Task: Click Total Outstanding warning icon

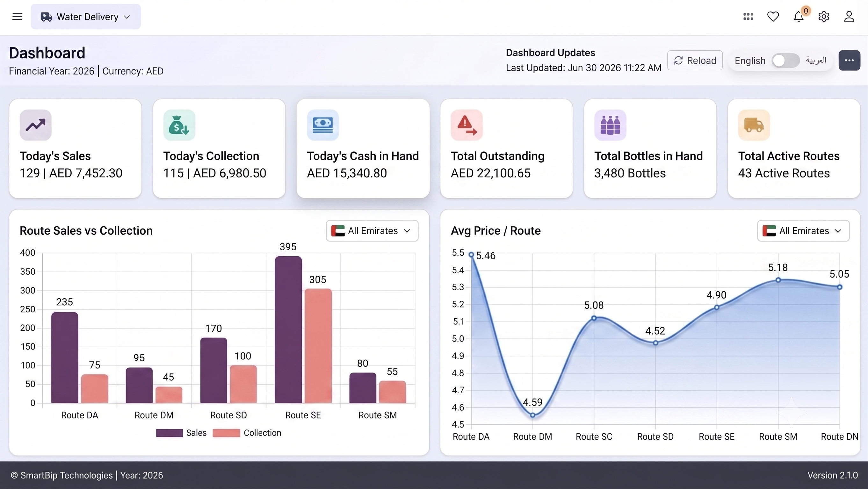Action: (467, 125)
